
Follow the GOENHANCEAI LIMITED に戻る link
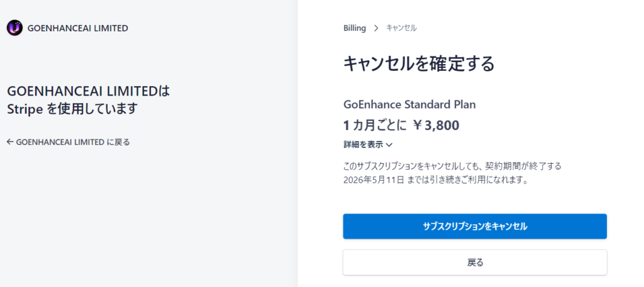(x=72, y=142)
